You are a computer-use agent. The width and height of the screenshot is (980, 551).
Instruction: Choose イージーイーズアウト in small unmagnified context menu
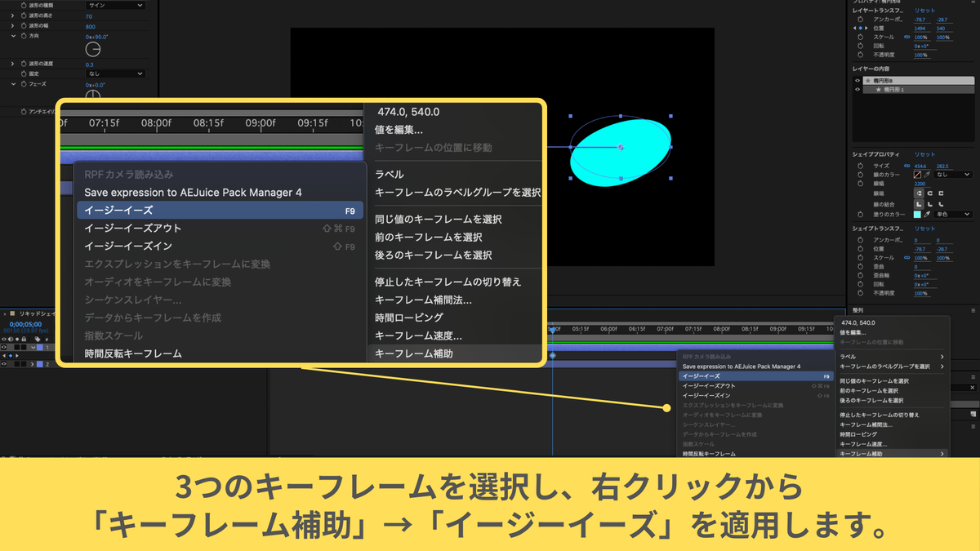[x=755, y=385]
